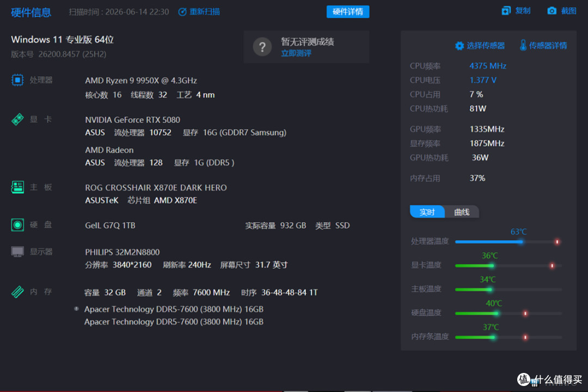Click the 36W GPU power value
The width and height of the screenshot is (588, 392).
(x=480, y=157)
